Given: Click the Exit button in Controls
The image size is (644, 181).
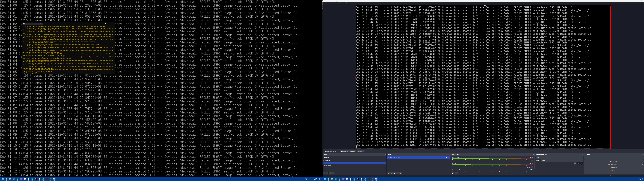Looking at the screenshot, I should (614, 173).
